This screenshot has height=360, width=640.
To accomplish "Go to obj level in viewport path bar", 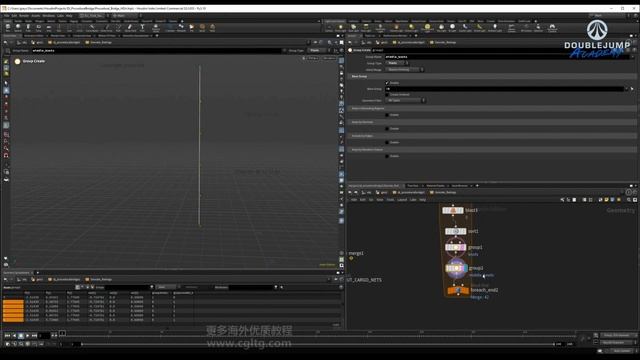I will point(22,42).
